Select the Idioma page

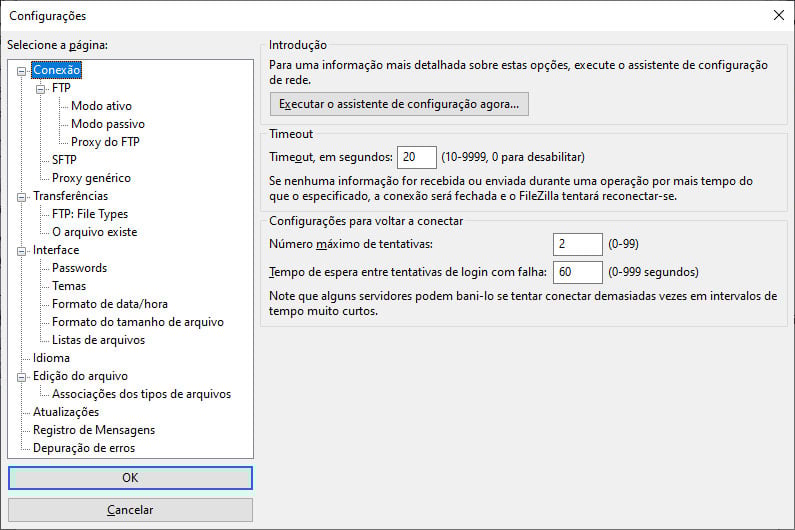pos(51,358)
